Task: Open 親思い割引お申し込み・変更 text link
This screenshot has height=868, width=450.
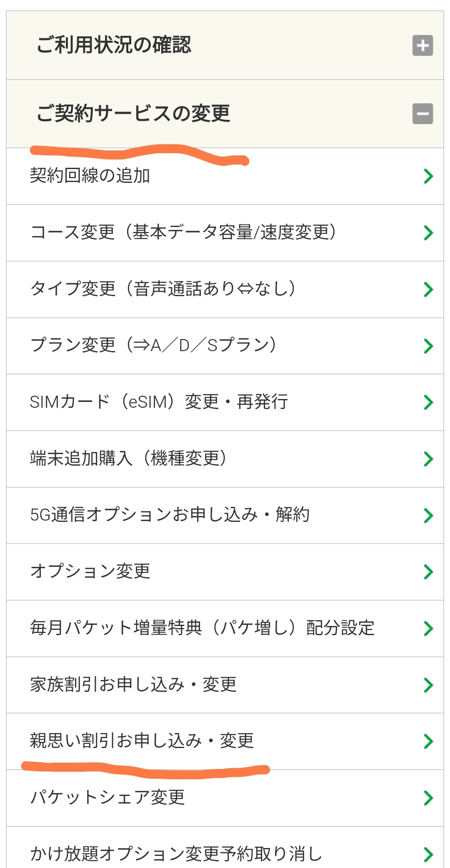Action: click(x=142, y=741)
